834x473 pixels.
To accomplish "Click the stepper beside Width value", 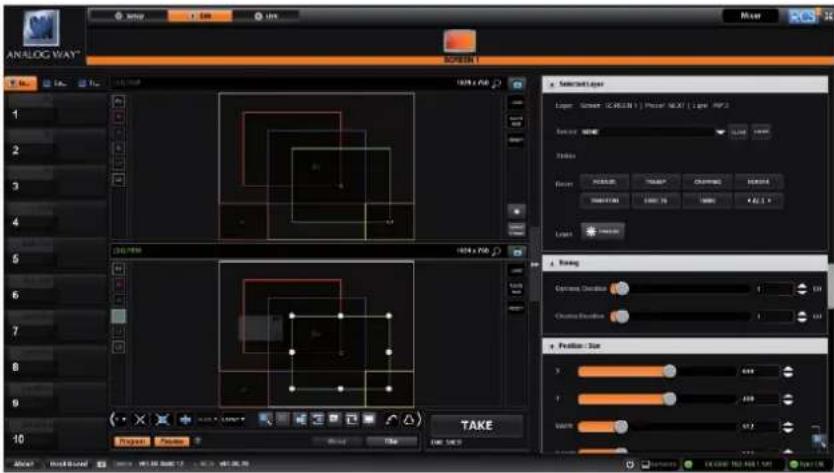I will click(788, 427).
